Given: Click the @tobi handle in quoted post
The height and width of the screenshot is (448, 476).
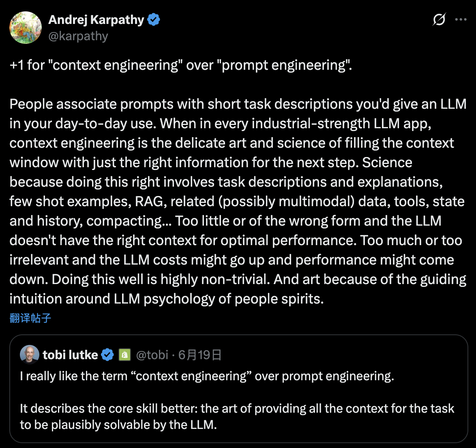Looking at the screenshot, I should [x=152, y=355].
